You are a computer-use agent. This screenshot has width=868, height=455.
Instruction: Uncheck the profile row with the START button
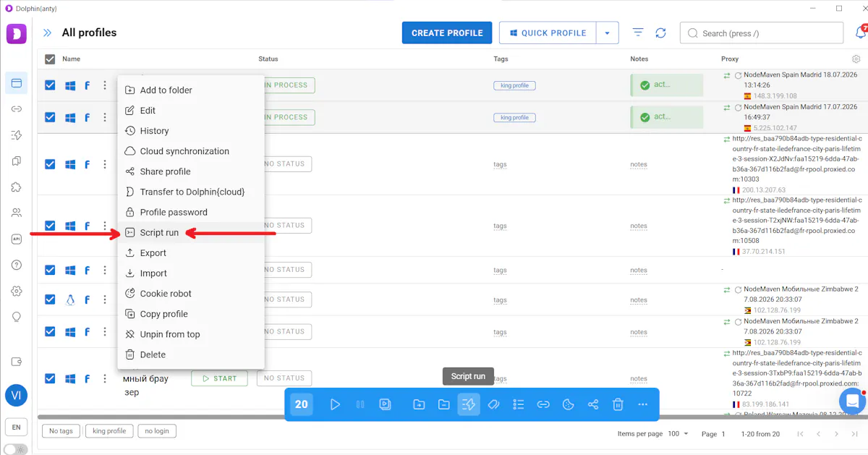point(50,378)
